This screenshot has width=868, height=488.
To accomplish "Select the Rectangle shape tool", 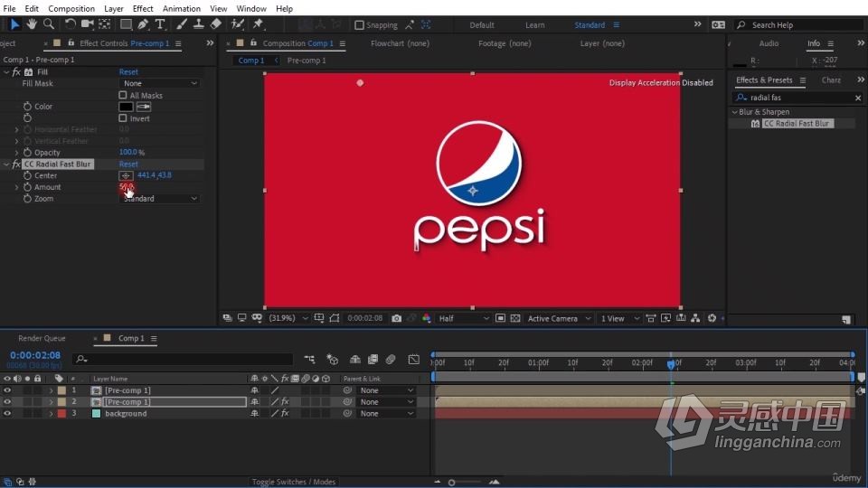I will [x=127, y=23].
